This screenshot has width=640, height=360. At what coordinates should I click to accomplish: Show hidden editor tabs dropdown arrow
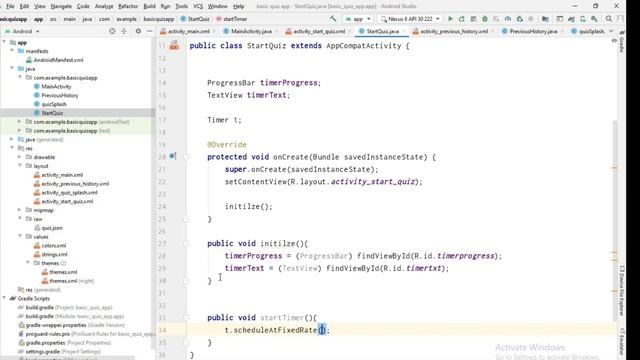(x=611, y=31)
